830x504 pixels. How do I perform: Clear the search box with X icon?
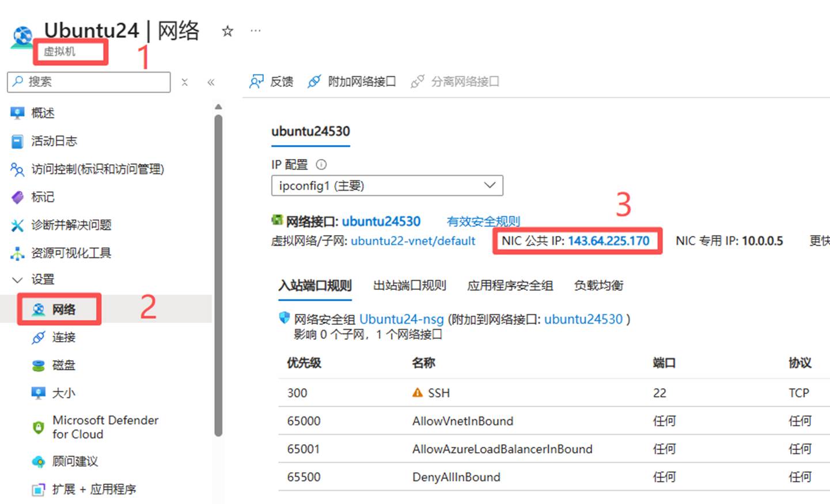point(184,82)
